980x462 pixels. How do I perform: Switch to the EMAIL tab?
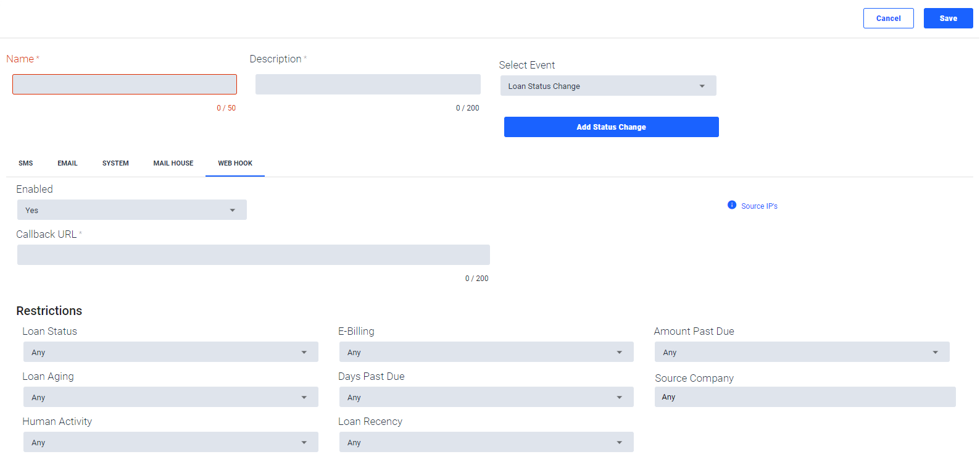click(x=68, y=164)
